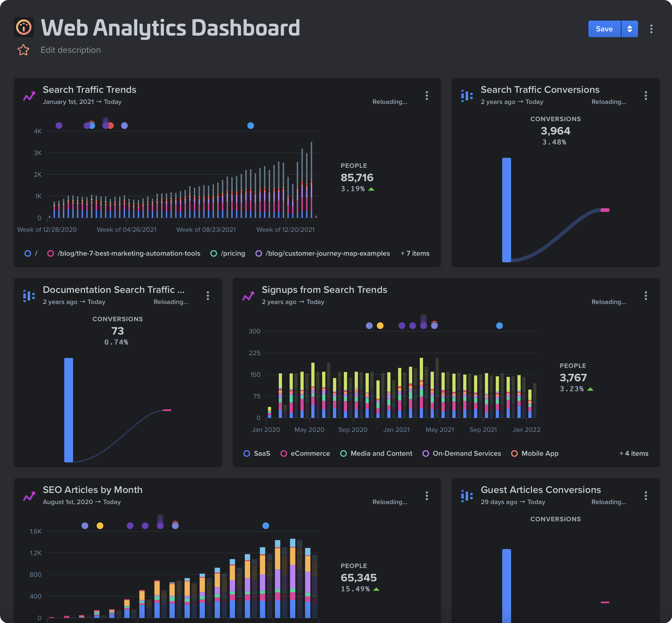672x623 pixels.
Task: Toggle the /pricing legend series
Action: pyautogui.click(x=228, y=253)
